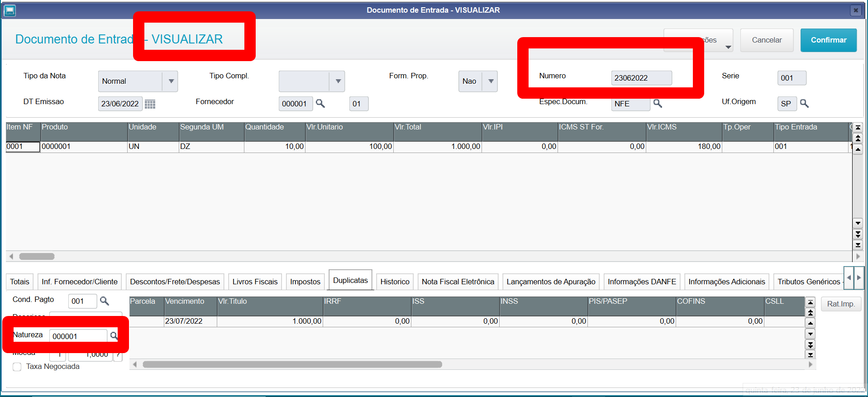The height and width of the screenshot is (397, 868).
Task: Open the Nota Fiscal Eletrônica tab
Action: point(458,282)
